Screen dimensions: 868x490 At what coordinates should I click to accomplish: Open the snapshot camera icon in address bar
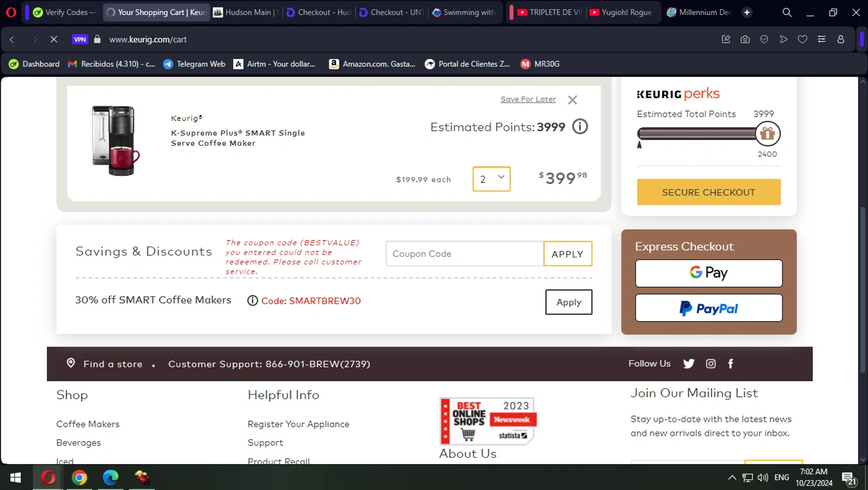(x=745, y=39)
